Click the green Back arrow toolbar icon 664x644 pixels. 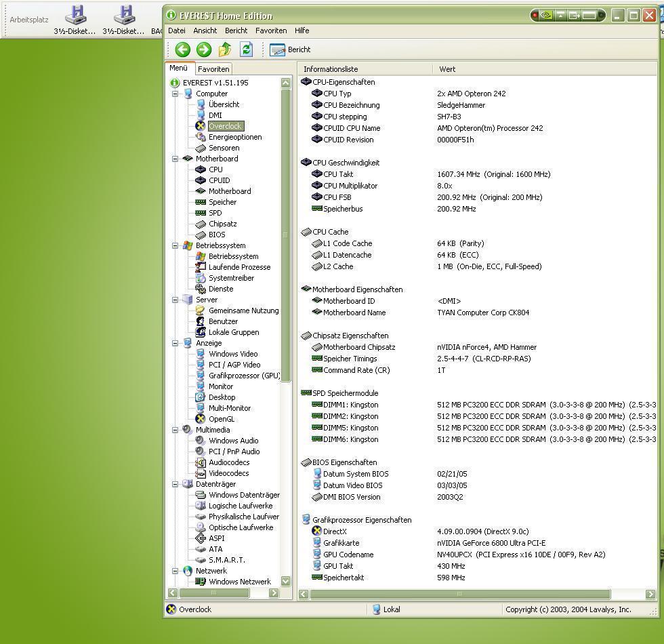click(182, 49)
